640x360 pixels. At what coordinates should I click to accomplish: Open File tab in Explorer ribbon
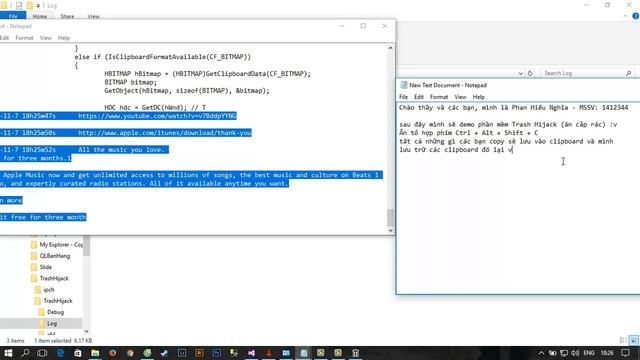pyautogui.click(x=13, y=16)
